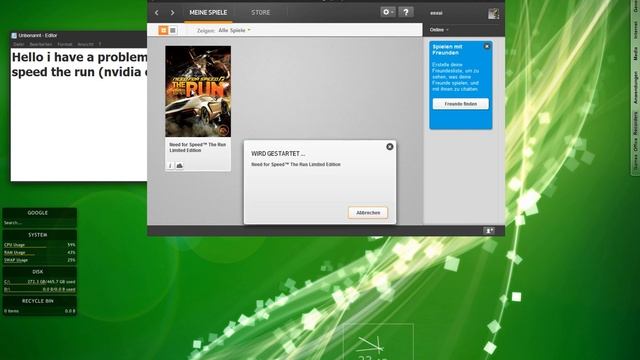Open the Datei menu in the Editor window
640x360 pixels.
(x=19, y=44)
